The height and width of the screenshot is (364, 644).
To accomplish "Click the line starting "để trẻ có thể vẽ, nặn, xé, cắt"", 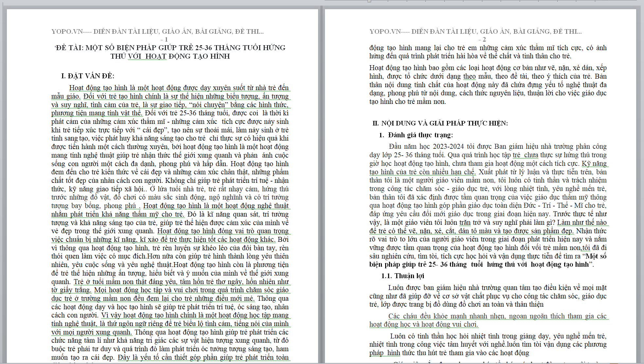I will (488, 231).
